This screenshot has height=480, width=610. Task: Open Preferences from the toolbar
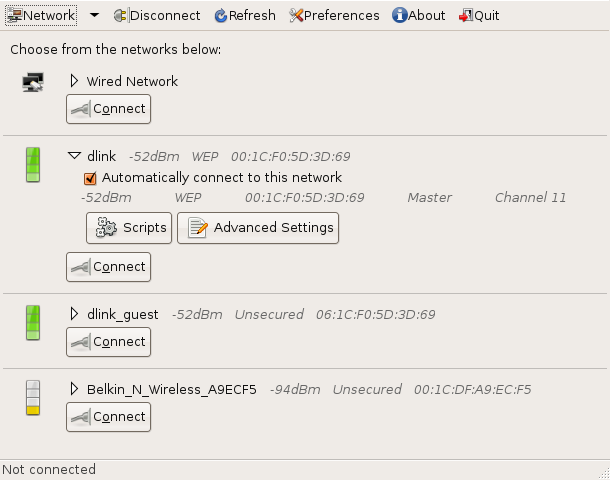pyautogui.click(x=334, y=16)
